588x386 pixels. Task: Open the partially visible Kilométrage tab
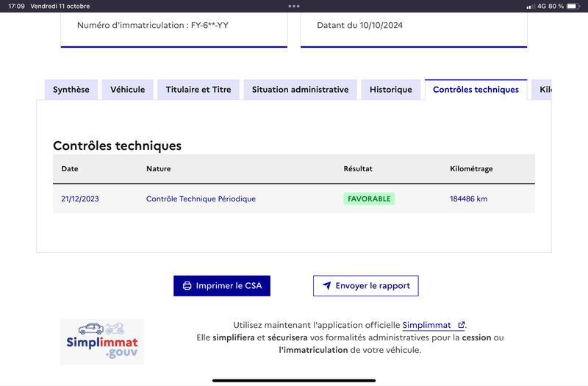542,90
